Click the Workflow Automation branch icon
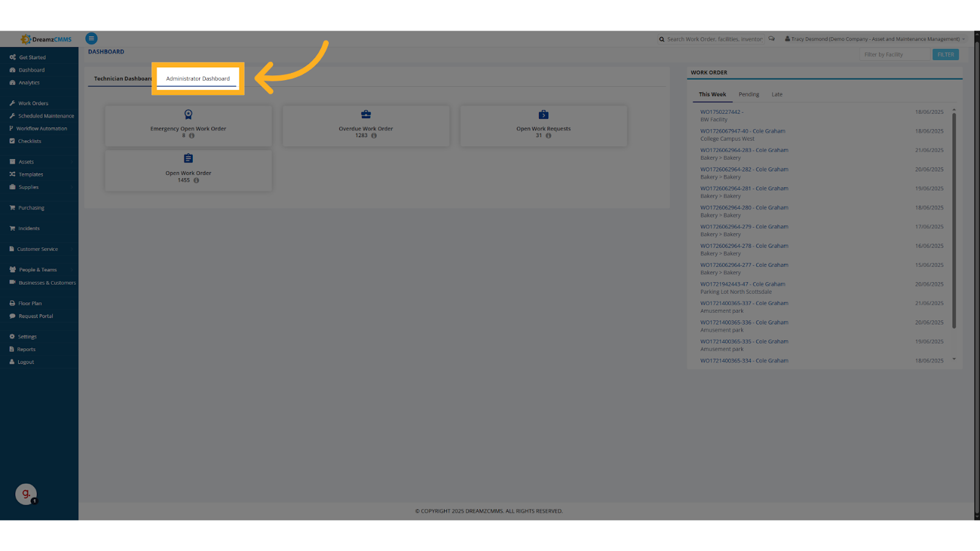 coord(11,129)
